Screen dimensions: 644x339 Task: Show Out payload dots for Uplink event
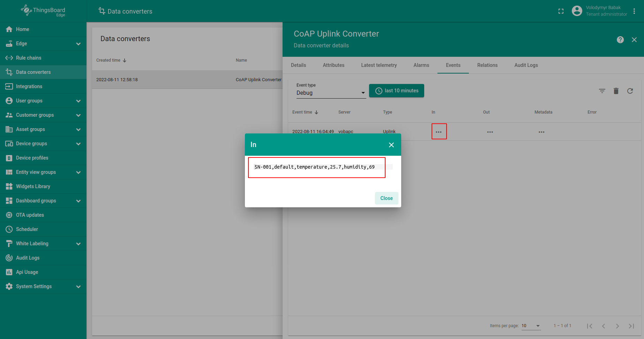pos(490,132)
